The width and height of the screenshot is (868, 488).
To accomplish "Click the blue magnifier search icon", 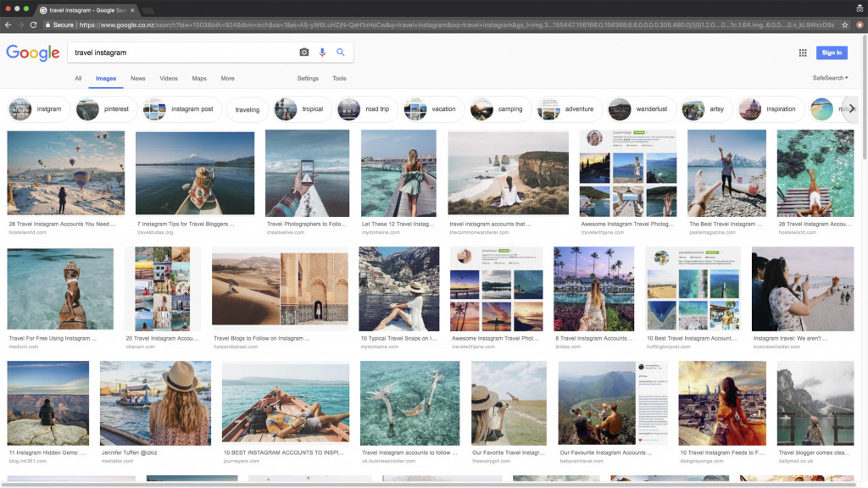I will [341, 52].
